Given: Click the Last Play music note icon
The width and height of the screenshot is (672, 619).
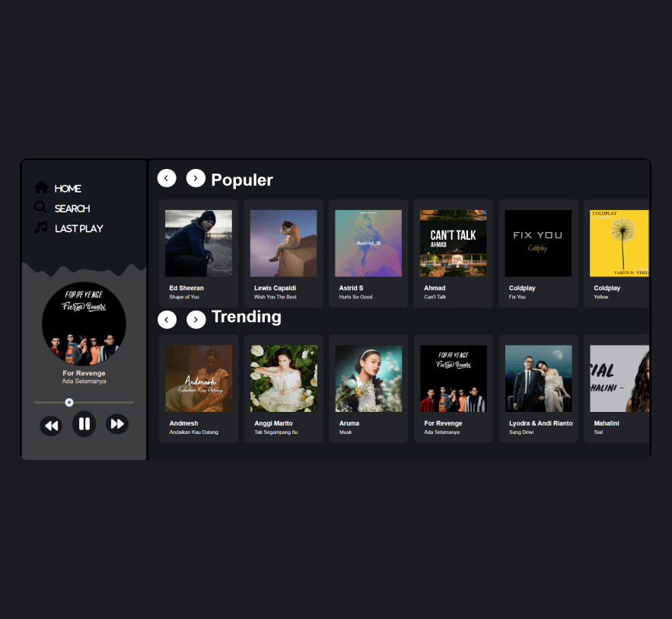Looking at the screenshot, I should coord(41,228).
